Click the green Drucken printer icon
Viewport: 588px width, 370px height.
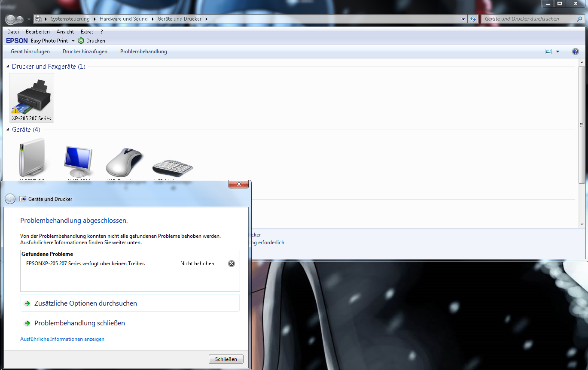pyautogui.click(x=81, y=41)
